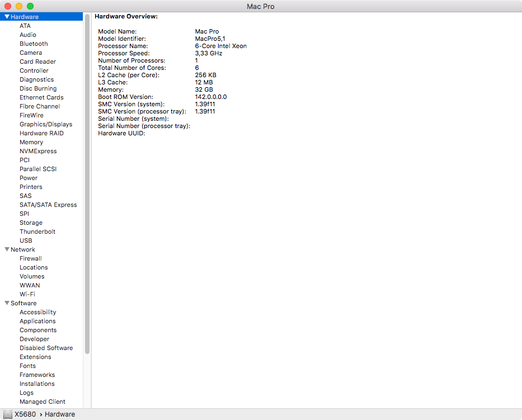Click the sidebar vertical scrollbar

(87, 184)
